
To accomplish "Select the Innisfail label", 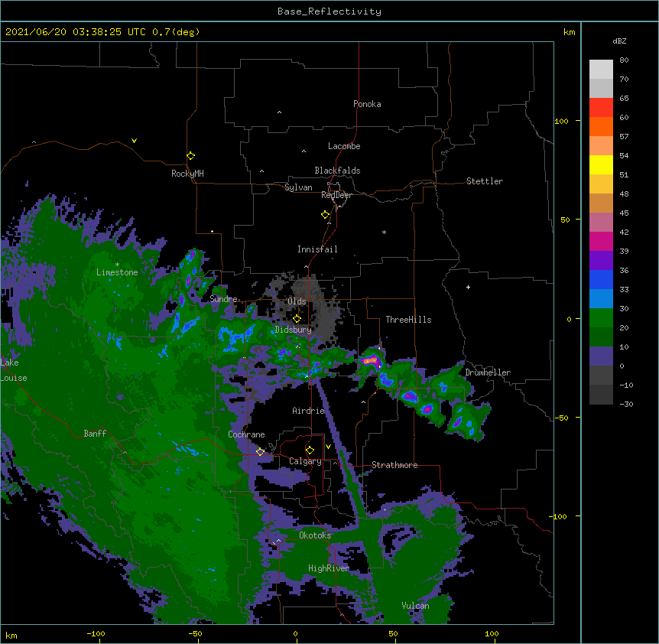I will (317, 249).
